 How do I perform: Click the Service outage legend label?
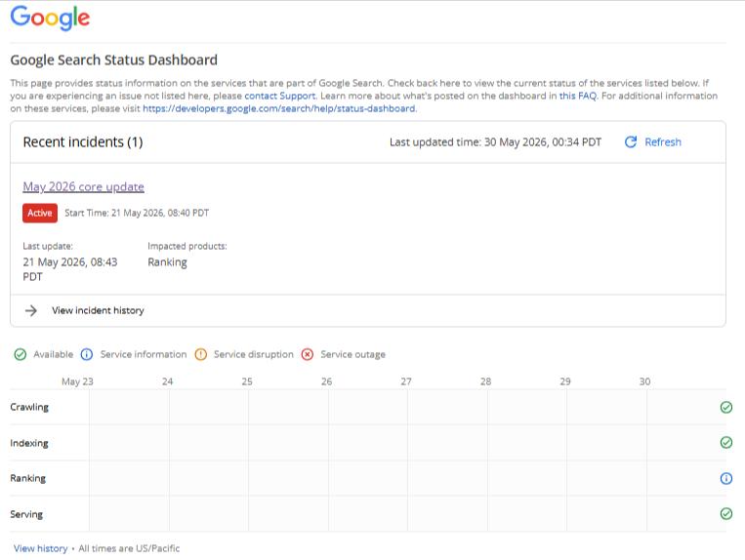[x=353, y=354]
